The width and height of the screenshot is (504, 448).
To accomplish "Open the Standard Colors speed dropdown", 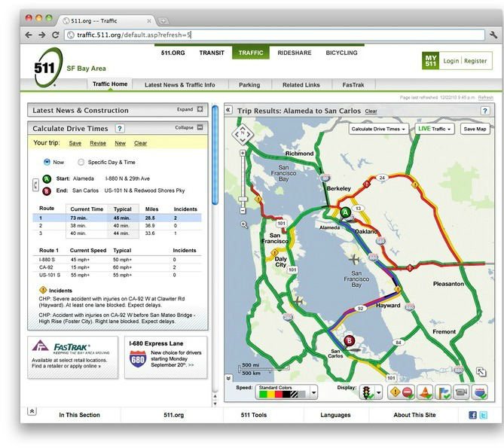I will (x=287, y=392).
